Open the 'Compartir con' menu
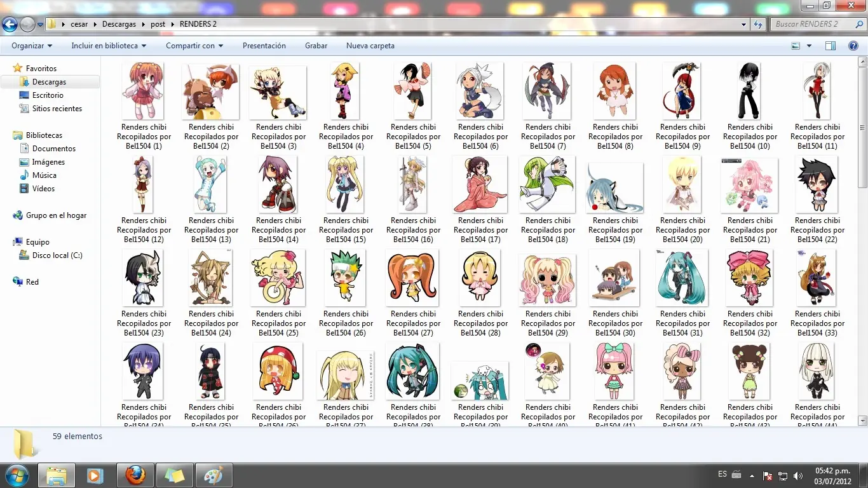 click(194, 46)
